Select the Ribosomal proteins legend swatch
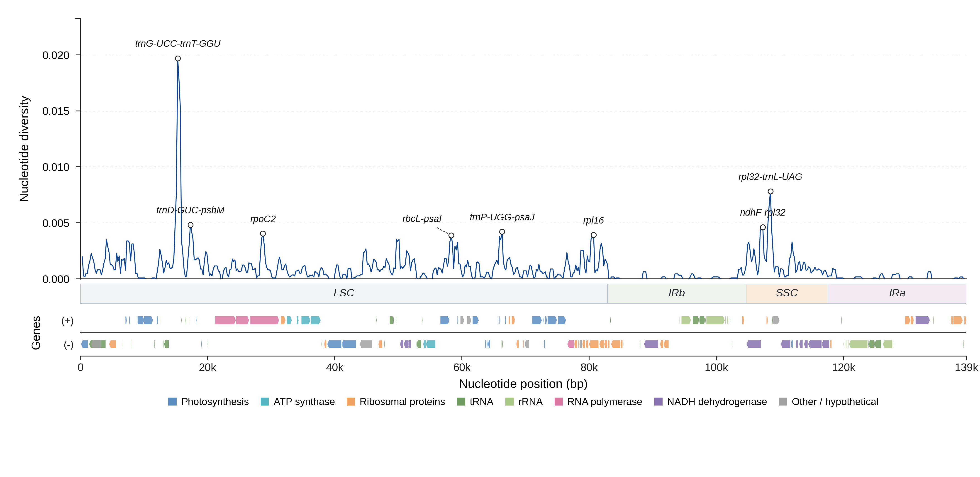 click(351, 402)
